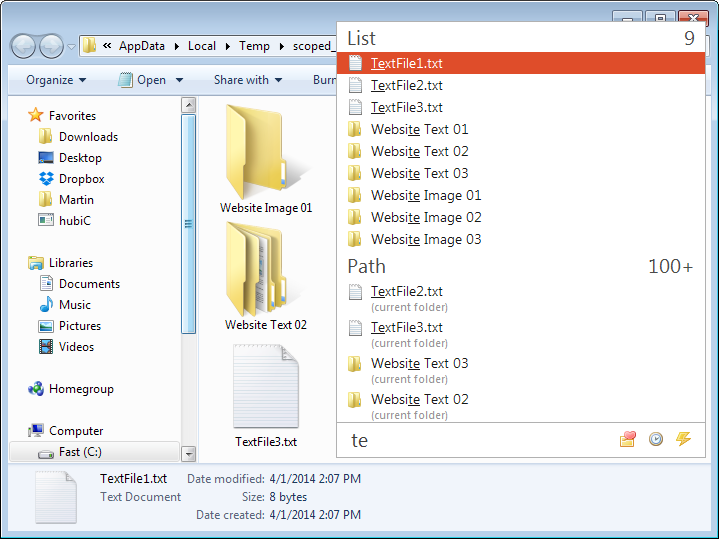Choose Website Text 02 under Path section

pyautogui.click(x=520, y=406)
